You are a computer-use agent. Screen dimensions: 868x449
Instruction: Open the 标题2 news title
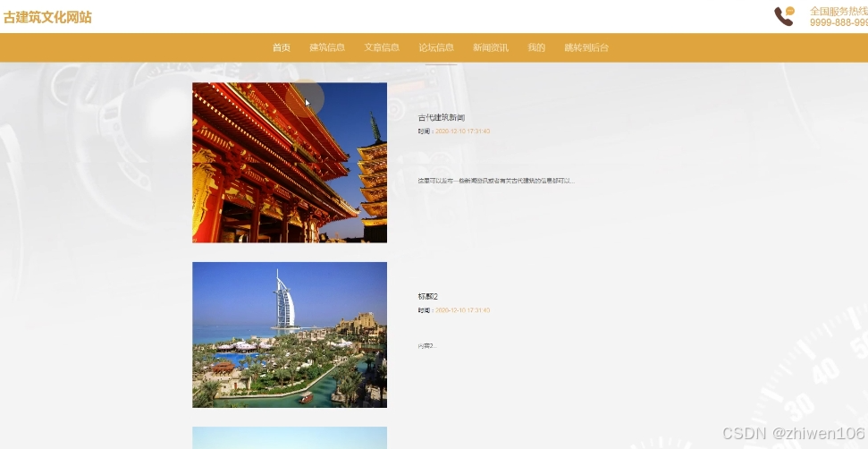point(428,296)
